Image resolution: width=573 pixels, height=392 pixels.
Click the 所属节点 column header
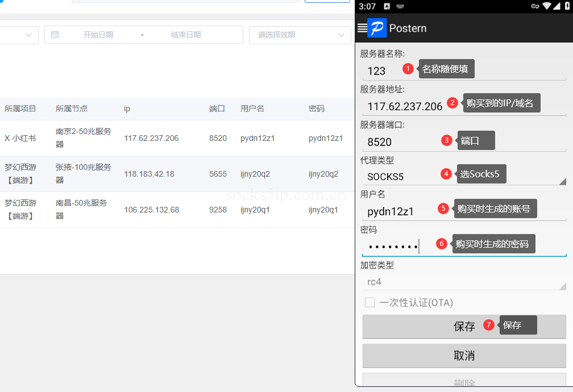tap(72, 109)
